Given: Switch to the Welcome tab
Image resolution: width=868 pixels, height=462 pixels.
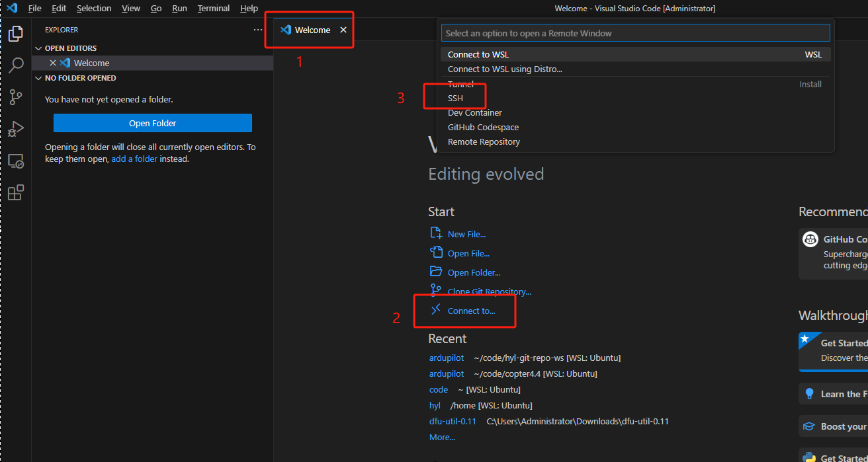Looking at the screenshot, I should (x=312, y=30).
